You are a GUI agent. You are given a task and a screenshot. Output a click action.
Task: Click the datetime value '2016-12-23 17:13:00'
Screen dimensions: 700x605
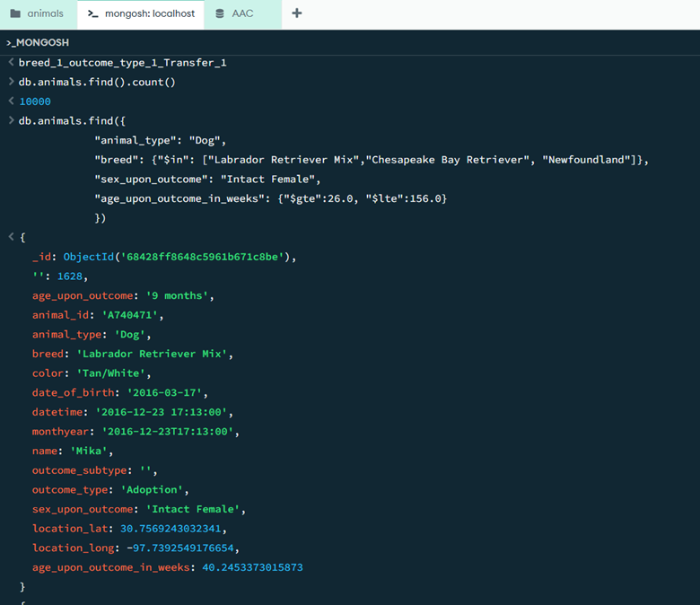click(162, 412)
